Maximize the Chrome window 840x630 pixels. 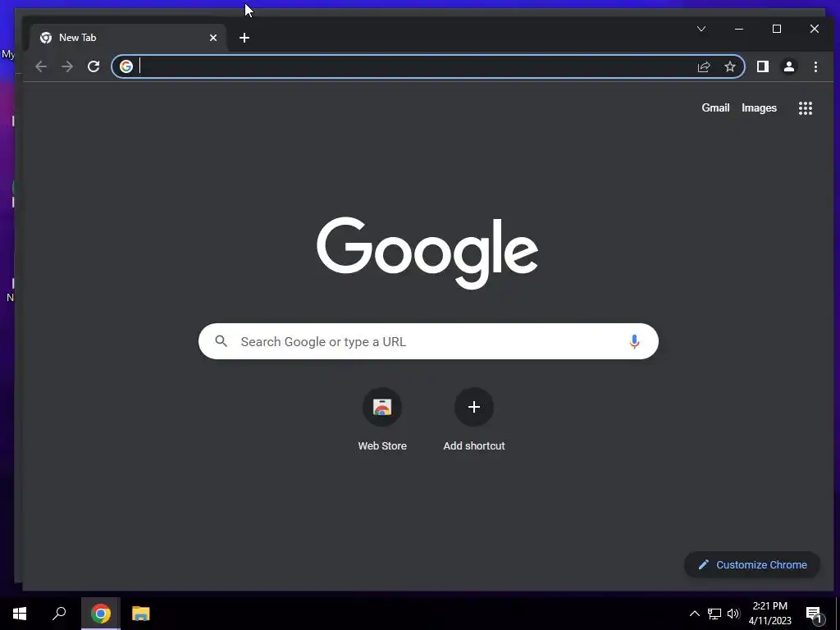pos(777,29)
